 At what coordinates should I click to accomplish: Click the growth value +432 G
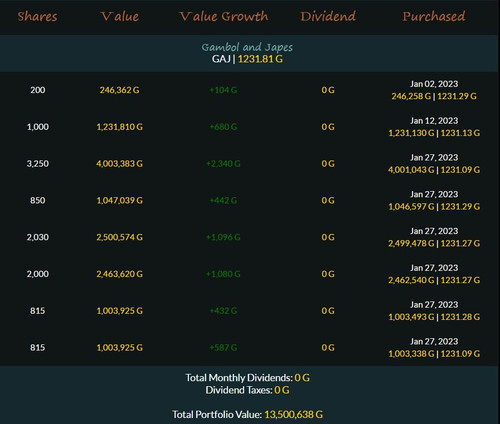pyautogui.click(x=223, y=311)
